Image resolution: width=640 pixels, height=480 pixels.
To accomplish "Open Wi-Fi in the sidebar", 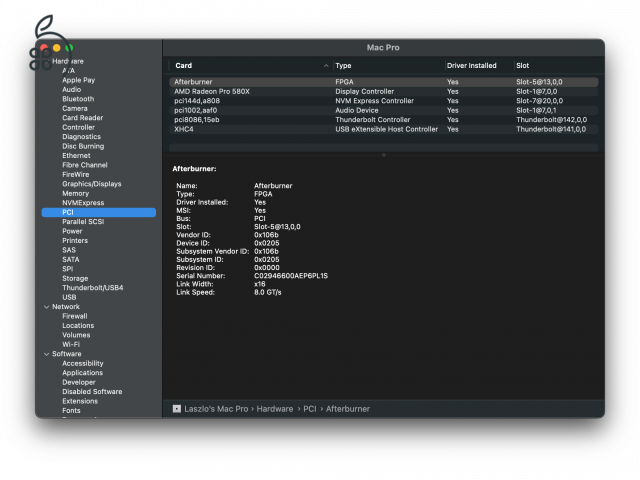I will [x=71, y=344].
